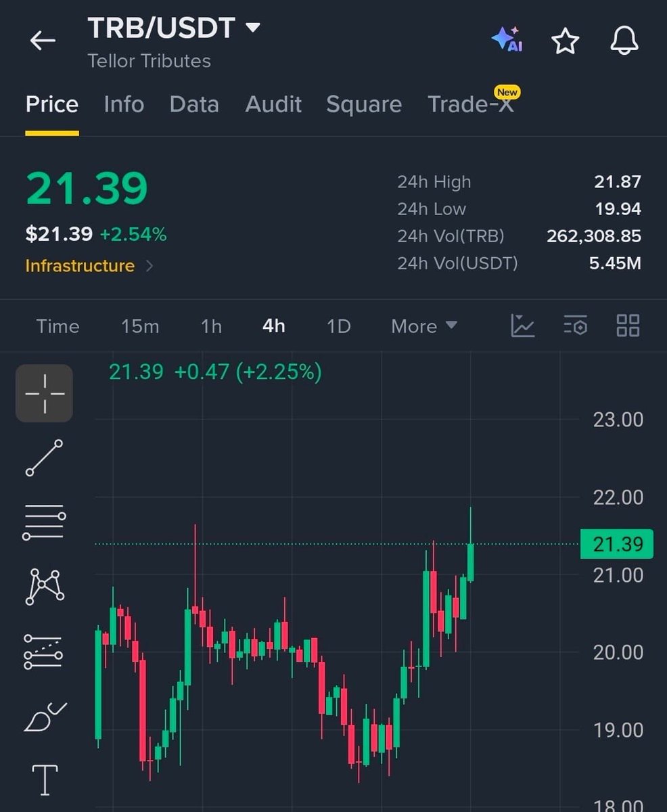Select the Fibonacci retracement tool
The image size is (667, 812).
(x=43, y=651)
